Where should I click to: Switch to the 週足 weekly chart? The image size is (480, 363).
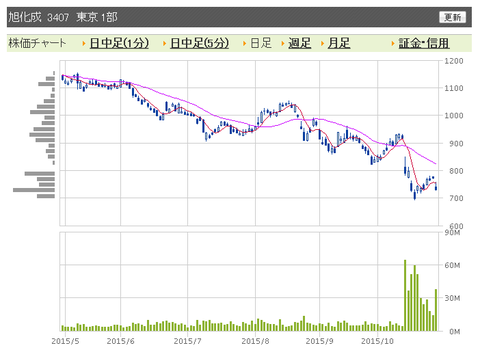pos(299,43)
